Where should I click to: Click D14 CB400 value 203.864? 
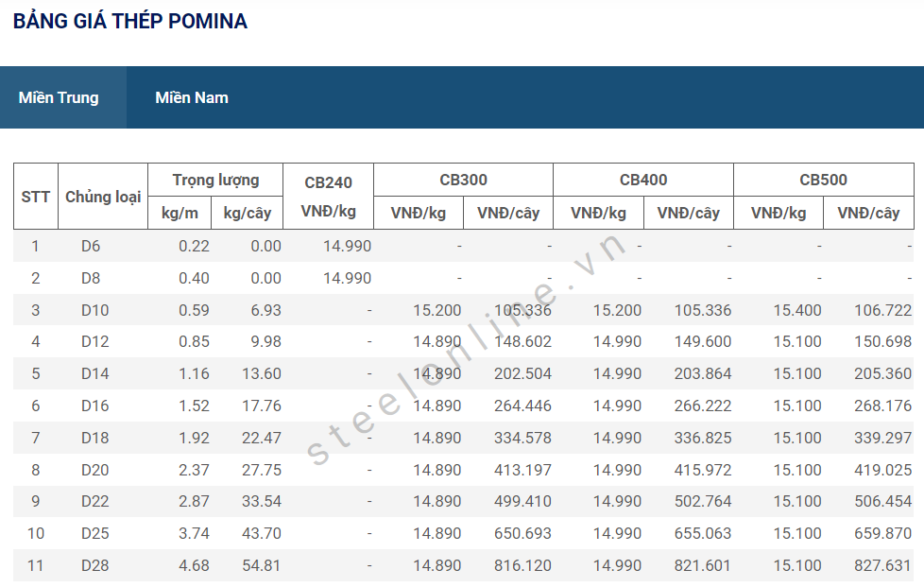[x=702, y=373]
